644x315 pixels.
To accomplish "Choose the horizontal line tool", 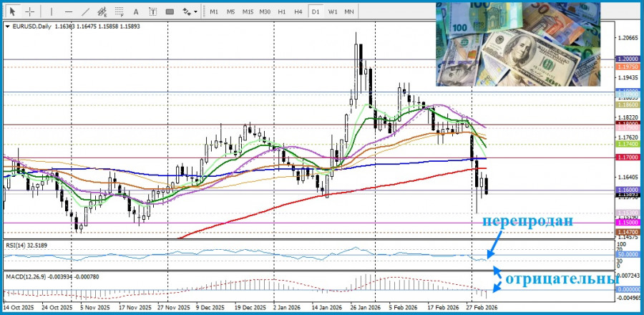I will click(67, 11).
